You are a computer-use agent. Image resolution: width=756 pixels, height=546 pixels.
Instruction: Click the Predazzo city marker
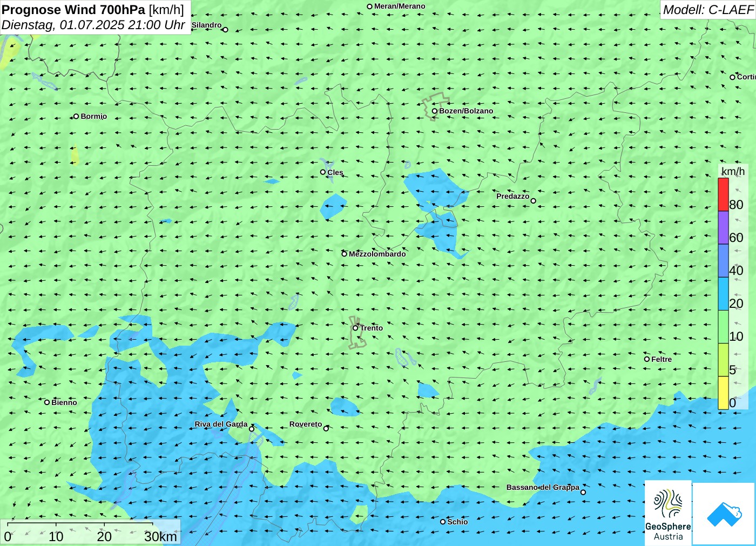pos(533,201)
